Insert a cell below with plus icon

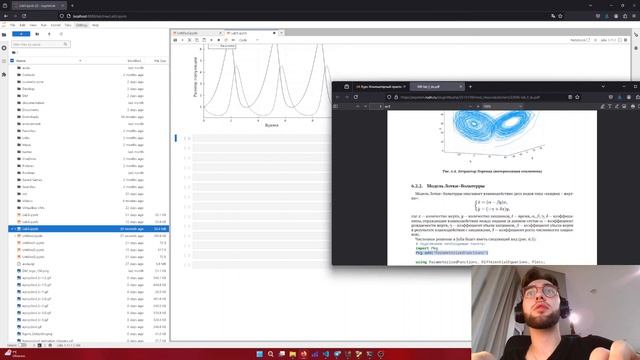(182, 40)
